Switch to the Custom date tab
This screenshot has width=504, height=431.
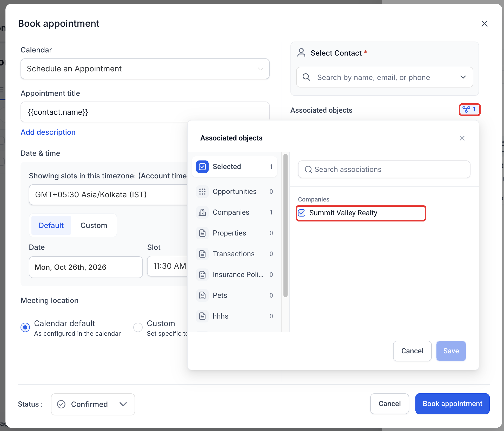click(94, 225)
